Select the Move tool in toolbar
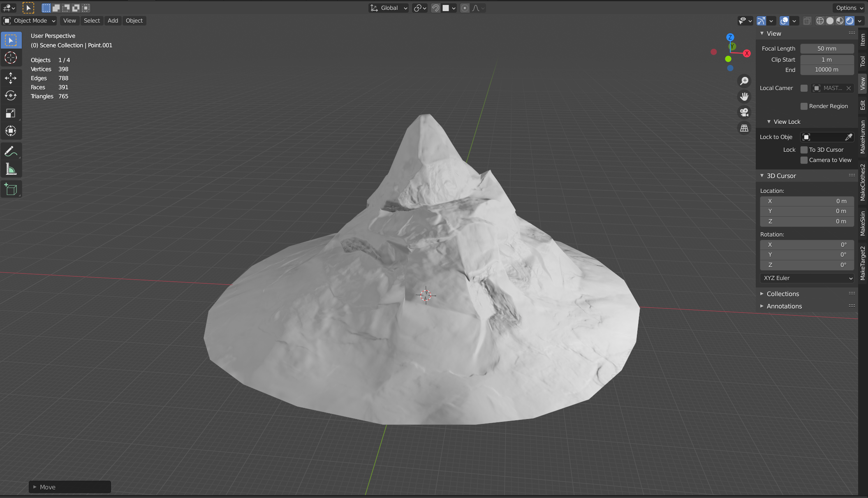This screenshot has height=498, width=868. pos(11,78)
